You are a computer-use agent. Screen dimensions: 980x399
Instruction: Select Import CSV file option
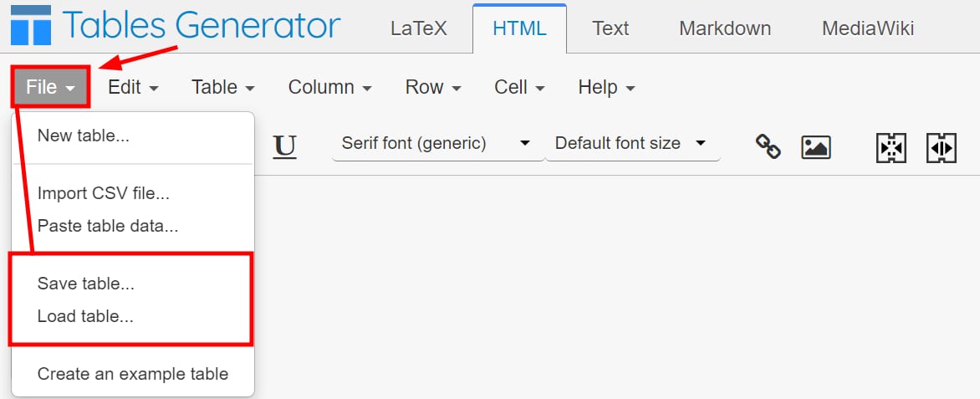[x=104, y=193]
